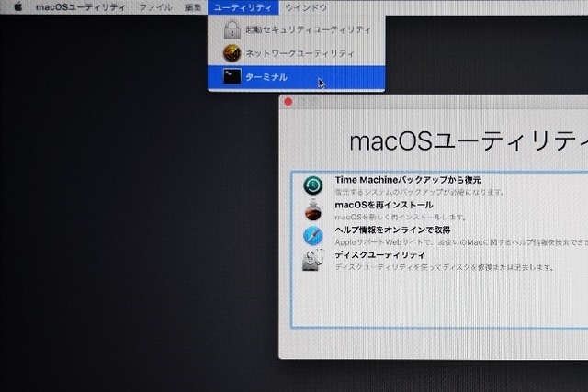The height and width of the screenshot is (392, 588).
Task: Click the Network Utility radar icon
Action: pos(232,53)
